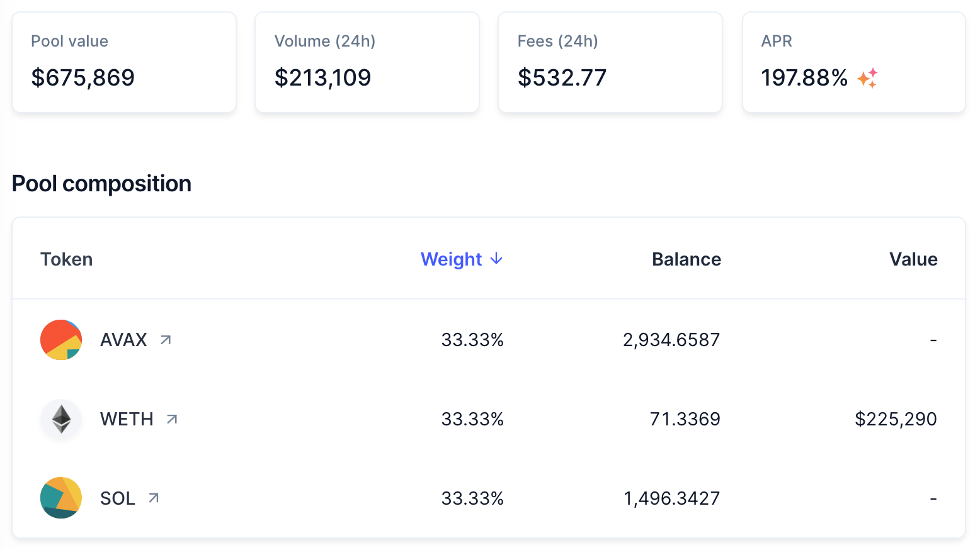Sort by the Value column header

[913, 259]
